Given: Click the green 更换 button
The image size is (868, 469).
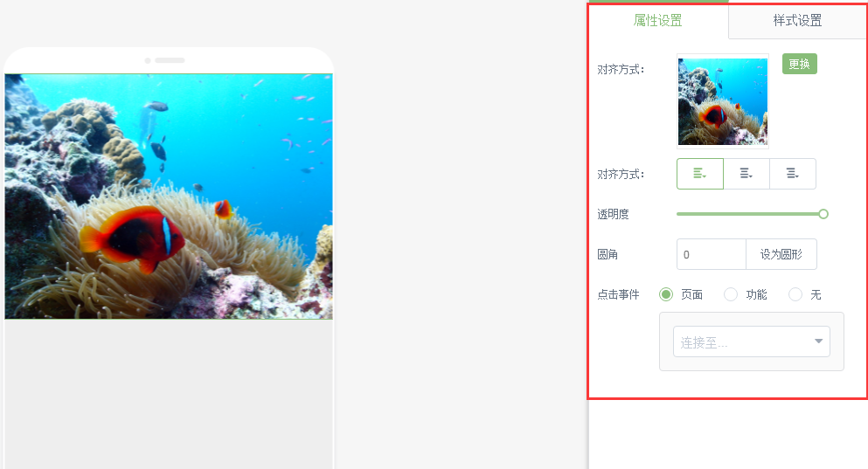Looking at the screenshot, I should (799, 64).
